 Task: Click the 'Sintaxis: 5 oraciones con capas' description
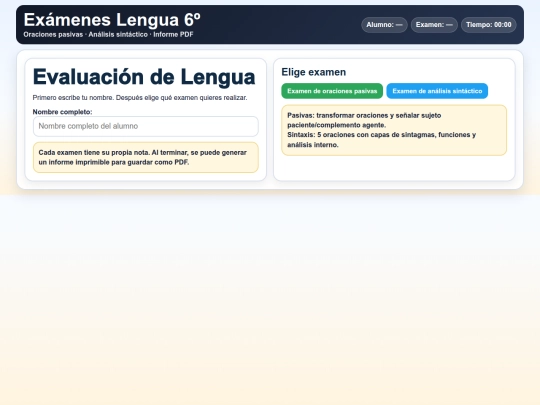(382, 140)
